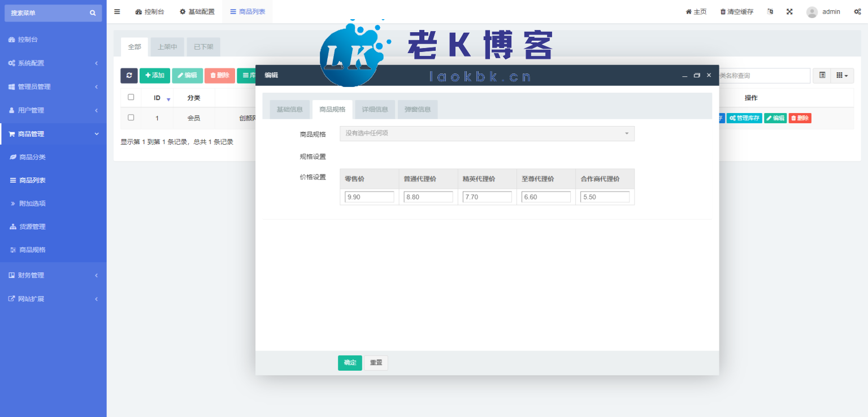868x417 pixels.
Task: Toggle fullscreen mode icon in top bar
Action: tap(789, 11)
